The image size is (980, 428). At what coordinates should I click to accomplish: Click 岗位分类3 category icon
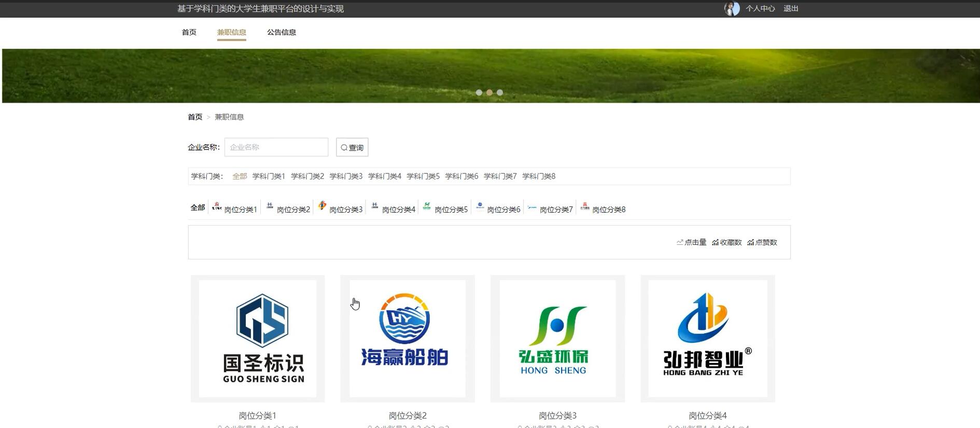click(322, 206)
